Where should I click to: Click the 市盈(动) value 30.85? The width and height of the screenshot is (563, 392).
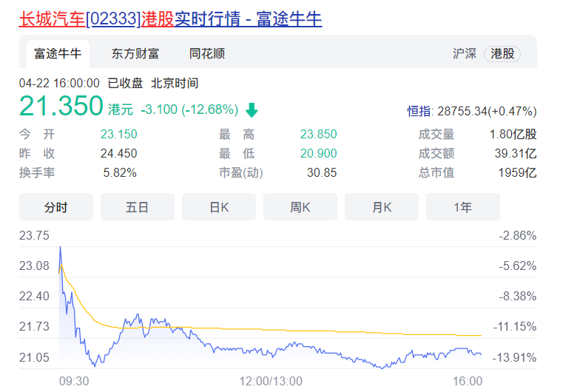coord(322,173)
